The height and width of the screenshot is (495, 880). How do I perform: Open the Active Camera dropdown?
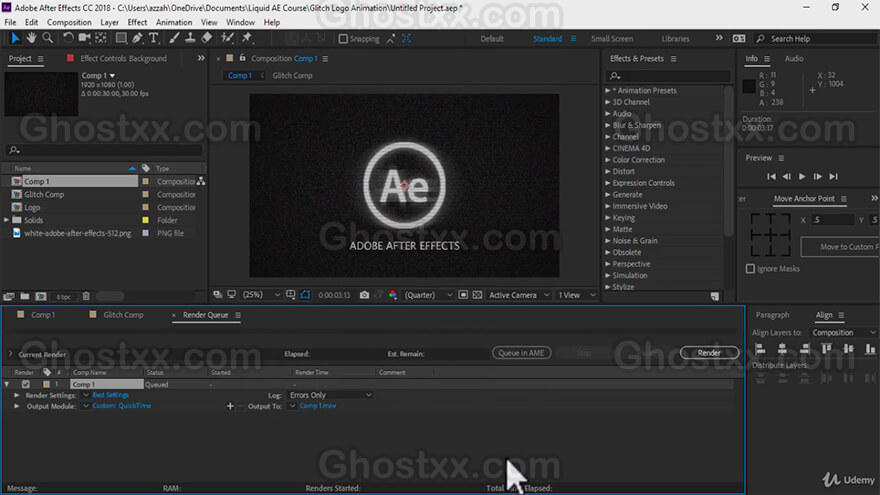(519, 295)
